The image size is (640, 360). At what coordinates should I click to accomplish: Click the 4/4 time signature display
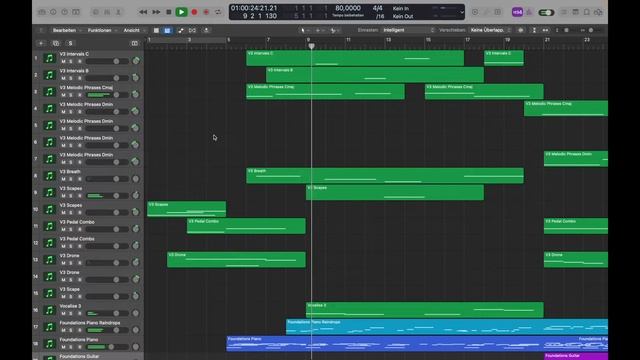pos(378,8)
